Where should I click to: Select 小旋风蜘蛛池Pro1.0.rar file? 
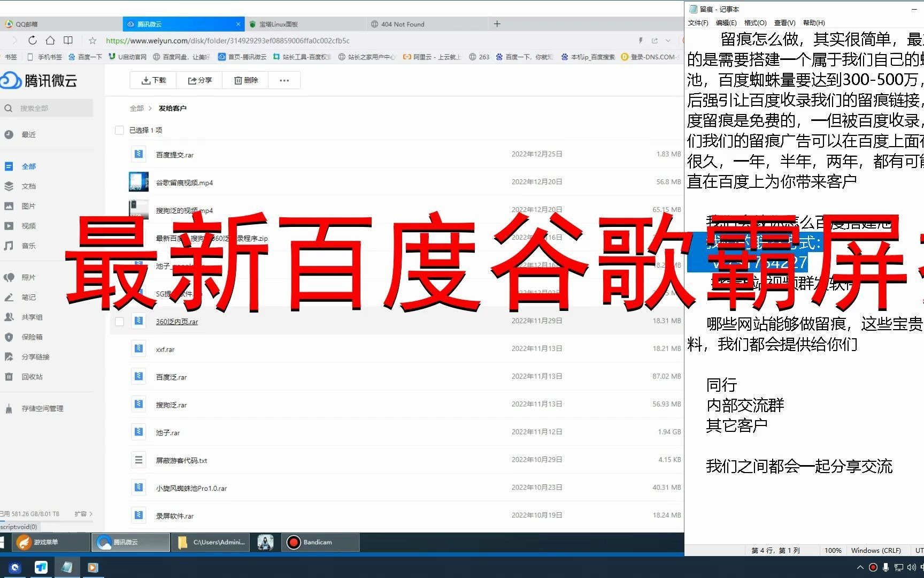[191, 489]
